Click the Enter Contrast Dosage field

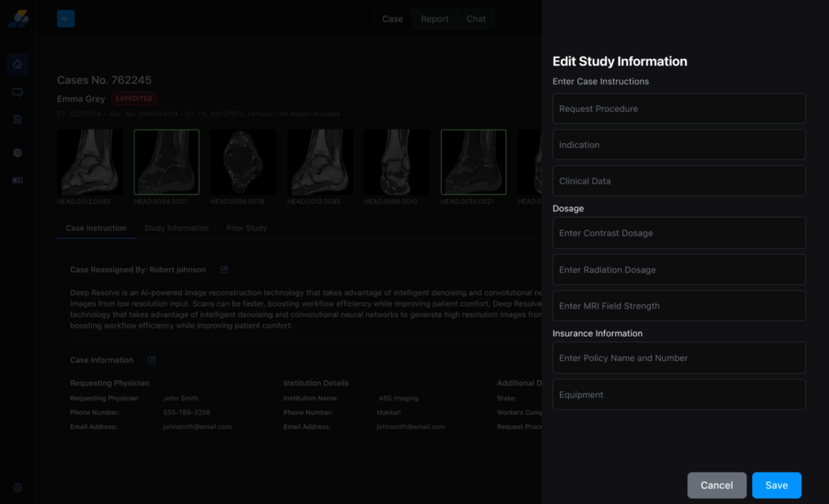click(x=678, y=233)
